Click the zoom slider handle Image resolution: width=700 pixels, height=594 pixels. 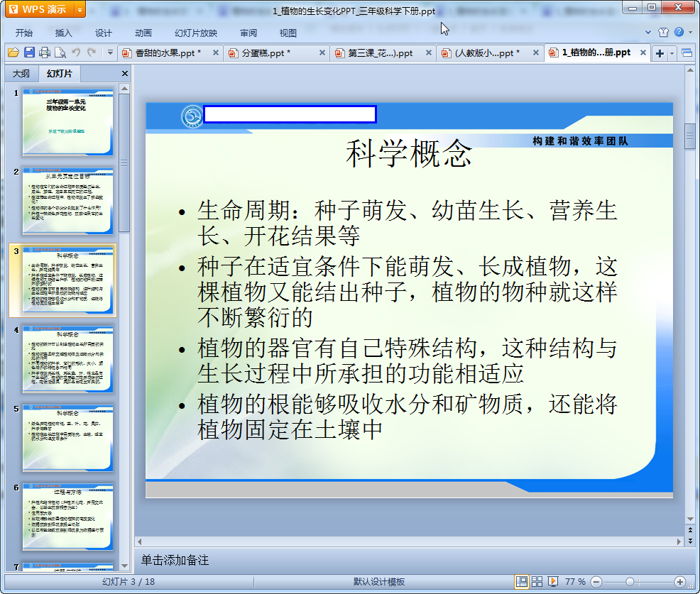pyautogui.click(x=630, y=582)
